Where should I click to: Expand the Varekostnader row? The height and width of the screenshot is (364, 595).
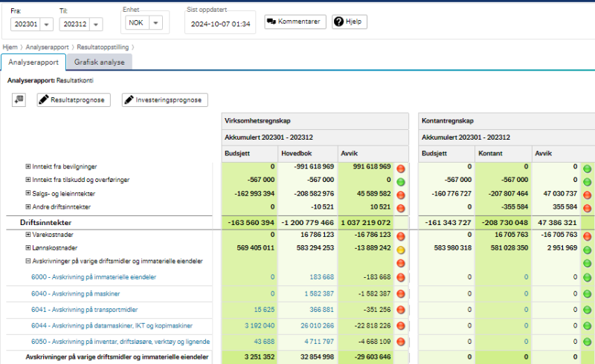coord(28,234)
